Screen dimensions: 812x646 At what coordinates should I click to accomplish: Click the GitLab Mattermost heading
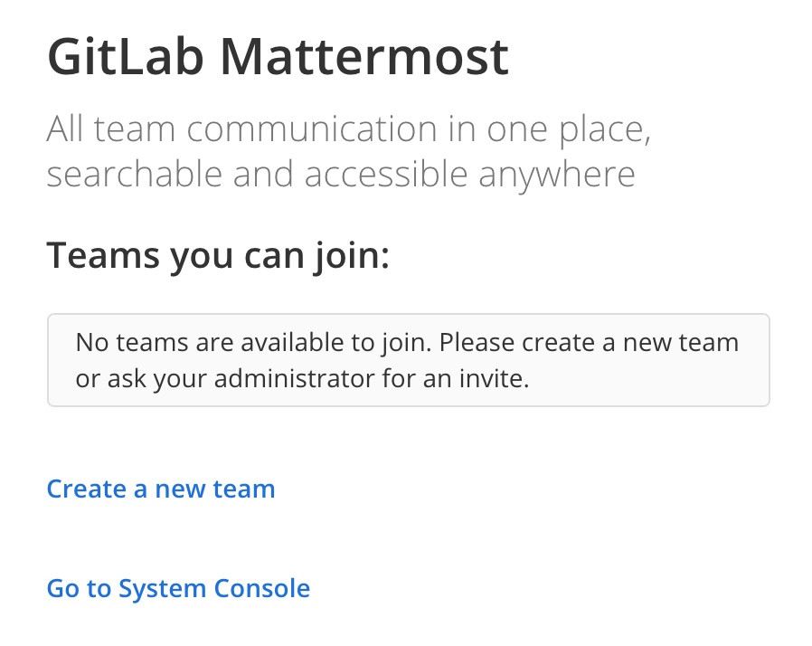click(x=278, y=57)
